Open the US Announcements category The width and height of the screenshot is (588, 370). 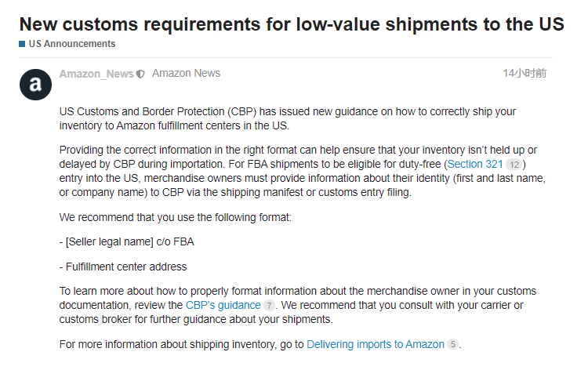(x=71, y=44)
